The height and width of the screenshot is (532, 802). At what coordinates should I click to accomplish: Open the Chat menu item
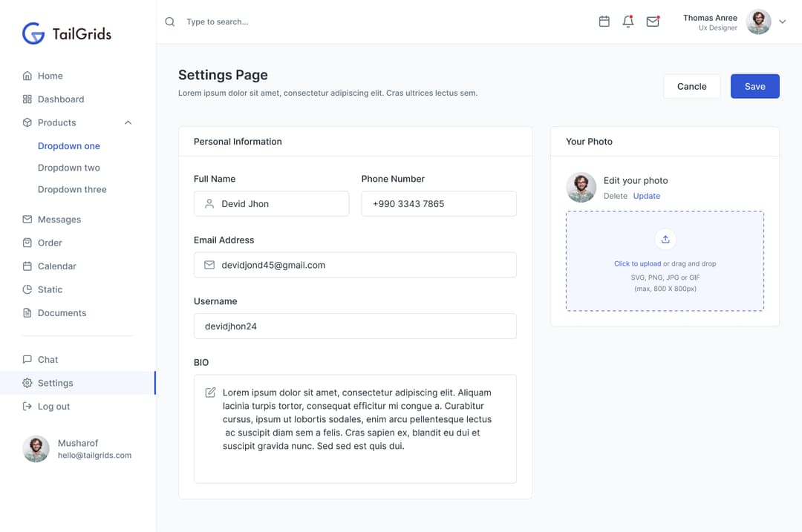click(x=49, y=359)
